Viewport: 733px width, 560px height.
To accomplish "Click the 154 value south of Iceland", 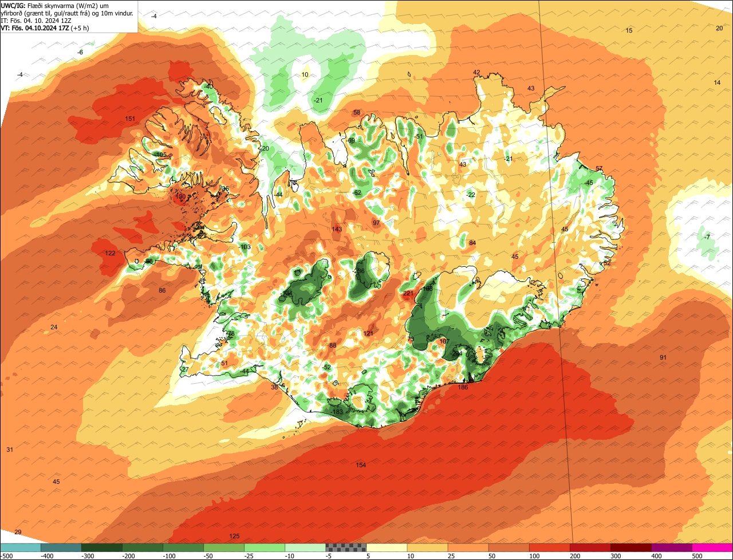I will 361,465.
